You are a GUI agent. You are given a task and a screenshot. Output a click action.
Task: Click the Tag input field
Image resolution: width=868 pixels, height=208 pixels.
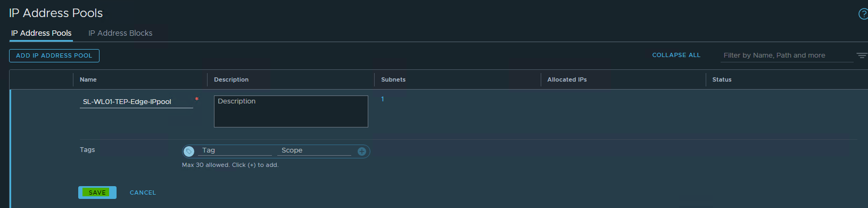point(235,150)
